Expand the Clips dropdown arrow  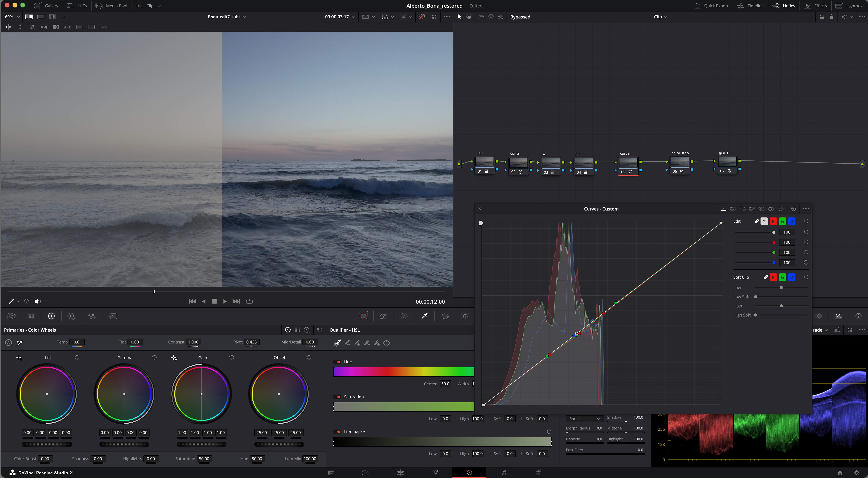159,6
